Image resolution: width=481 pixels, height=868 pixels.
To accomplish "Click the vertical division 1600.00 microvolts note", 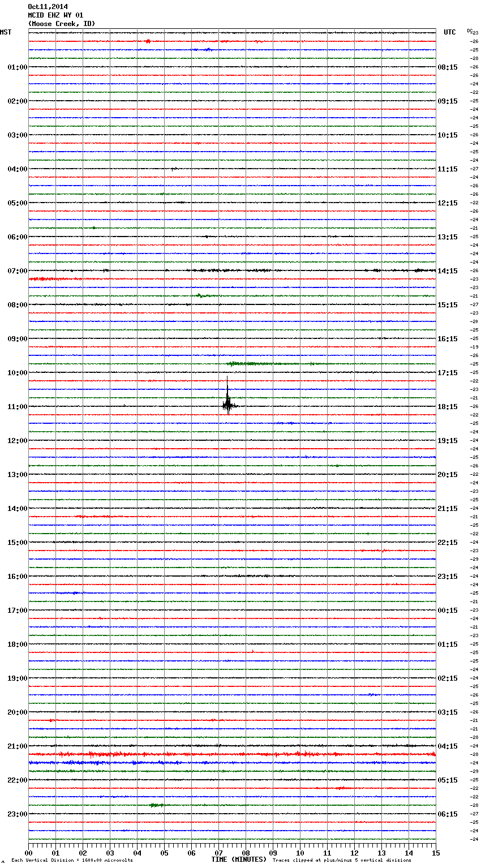I will (72, 861).
